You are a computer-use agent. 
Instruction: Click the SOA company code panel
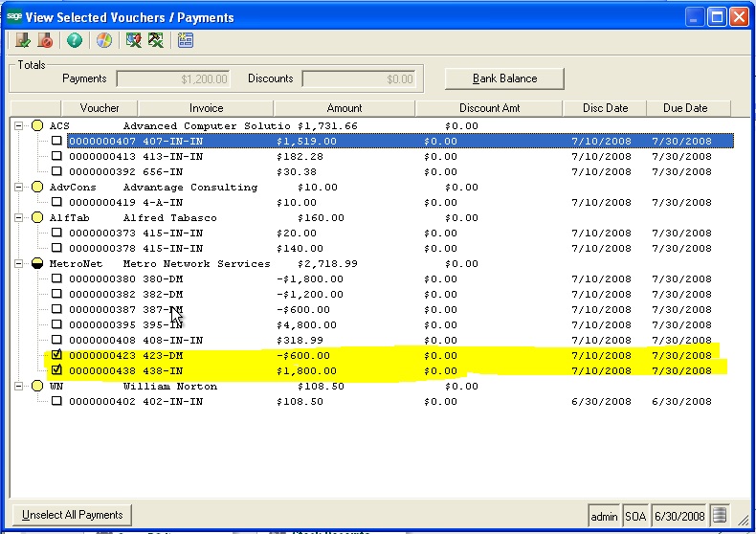(635, 516)
